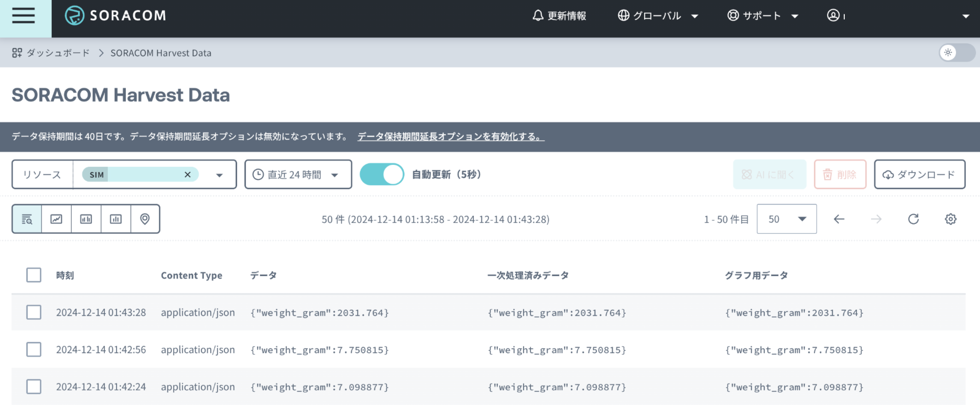Open データ保持期間延長オプションを有効化する link
Screen dimensions: 980x405
click(451, 137)
